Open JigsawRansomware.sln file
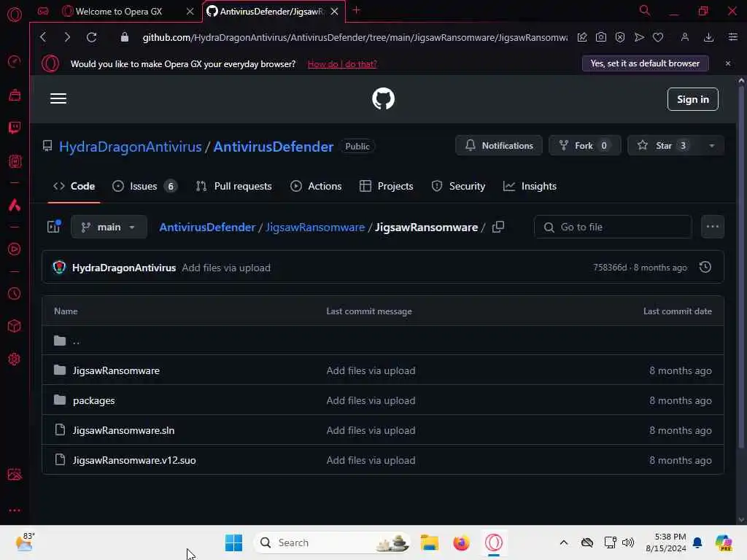Viewport: 747px width, 560px height. click(123, 430)
